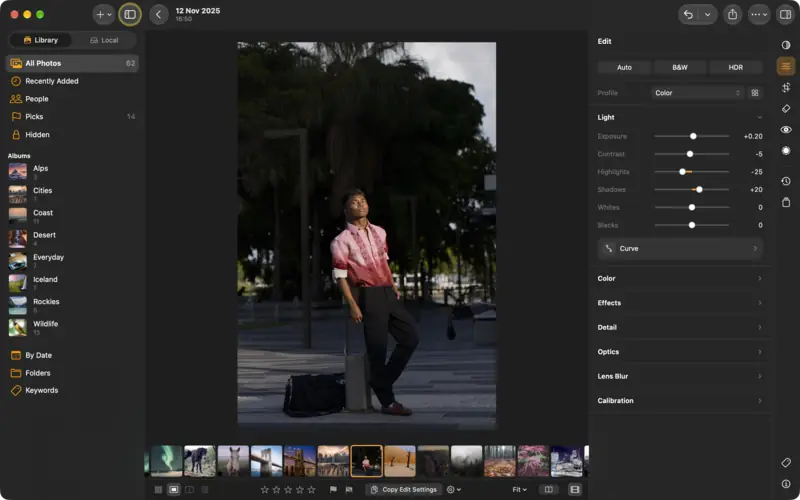Switch to compare view icon

(x=189, y=490)
